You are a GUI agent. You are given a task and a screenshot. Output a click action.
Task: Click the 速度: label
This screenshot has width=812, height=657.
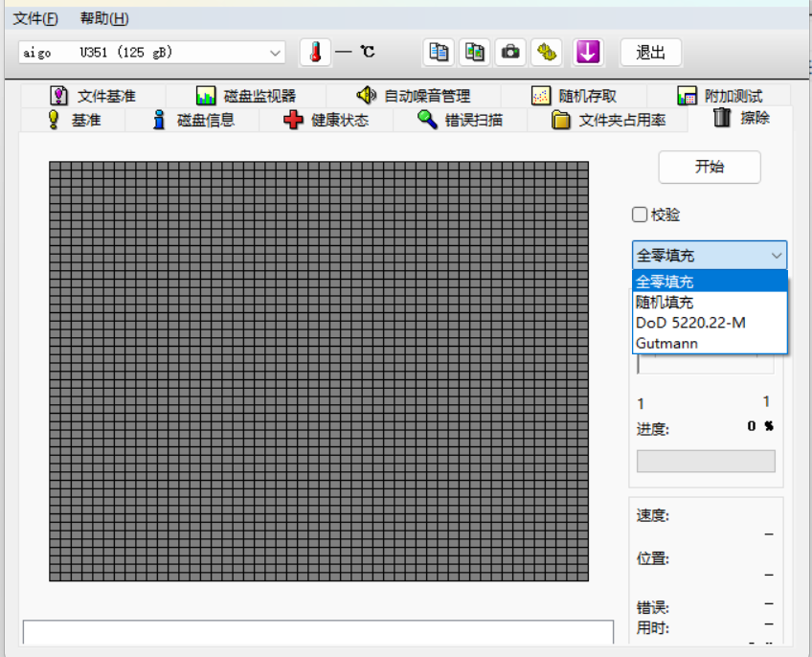tap(652, 515)
